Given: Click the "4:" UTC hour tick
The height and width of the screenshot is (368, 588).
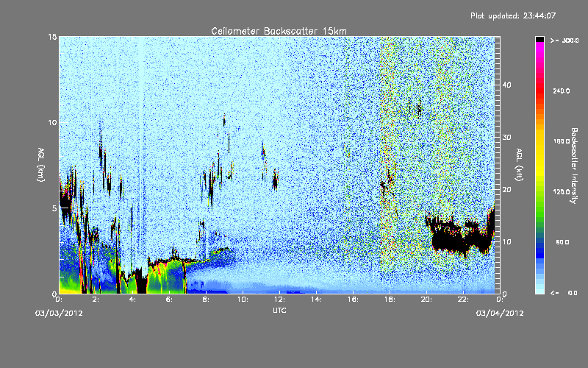Looking at the screenshot, I should (133, 300).
